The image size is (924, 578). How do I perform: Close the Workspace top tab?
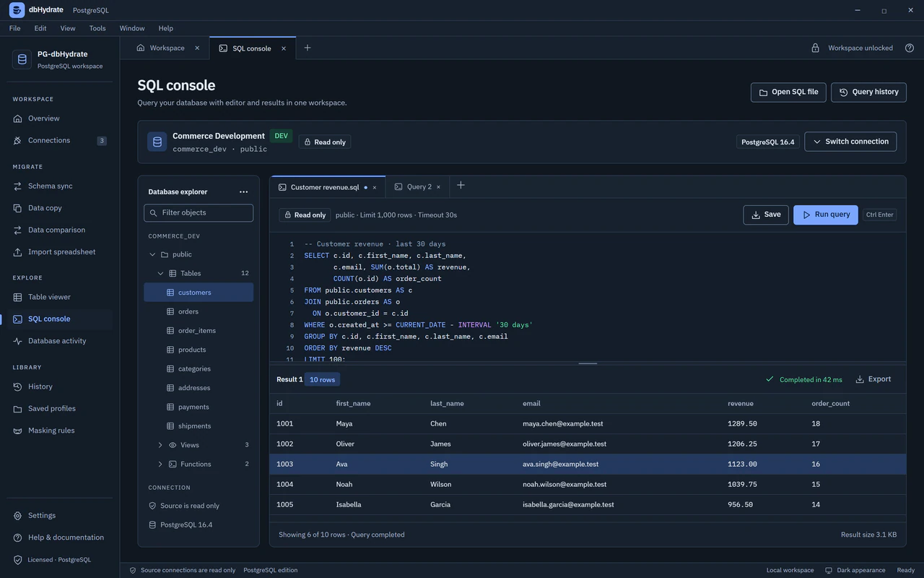pos(197,48)
